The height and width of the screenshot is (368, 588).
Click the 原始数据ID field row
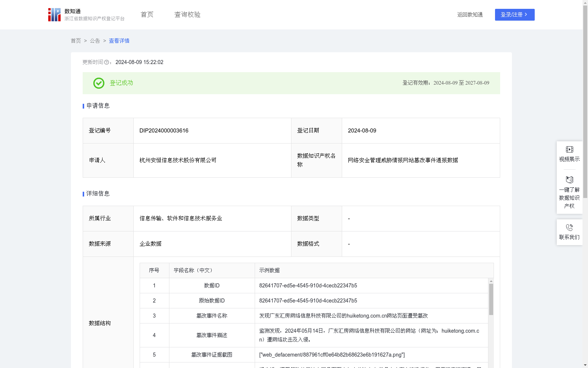[314, 301]
